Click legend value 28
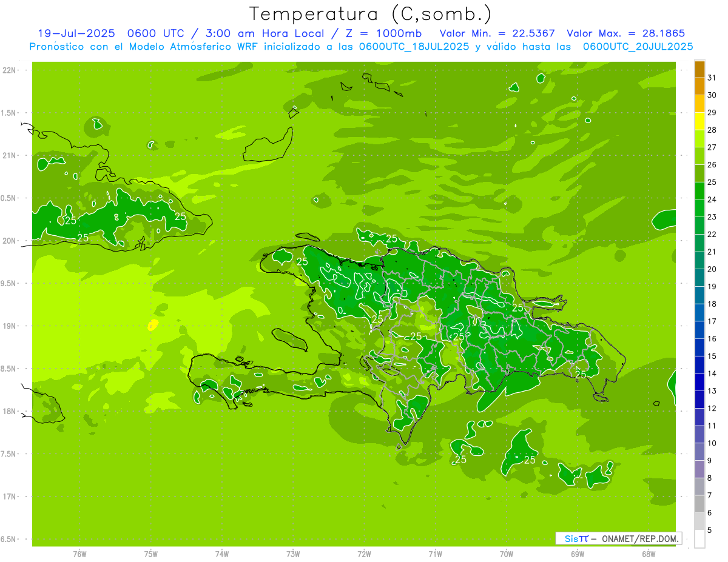Screen dimensions: 728x562 712,130
